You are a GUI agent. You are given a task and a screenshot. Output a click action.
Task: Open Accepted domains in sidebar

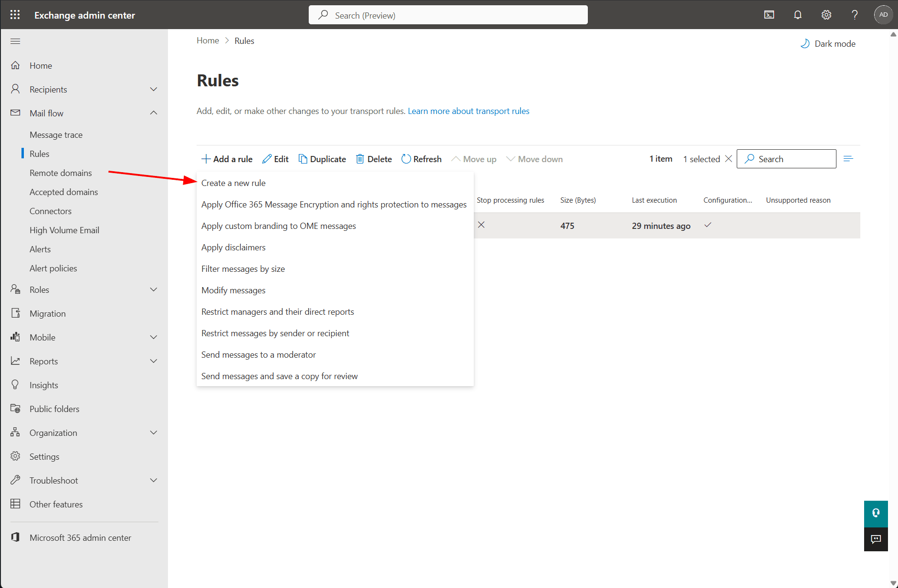click(x=63, y=192)
